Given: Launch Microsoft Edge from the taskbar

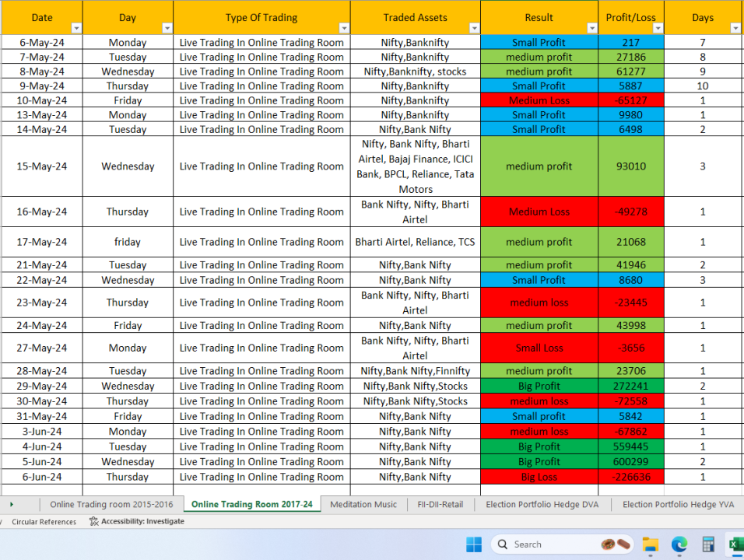Looking at the screenshot, I should (x=679, y=544).
